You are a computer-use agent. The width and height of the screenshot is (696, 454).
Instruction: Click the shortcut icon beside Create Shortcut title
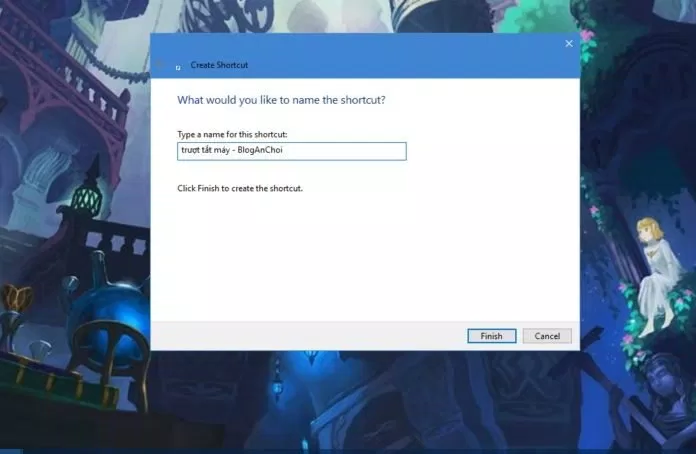coord(178,67)
